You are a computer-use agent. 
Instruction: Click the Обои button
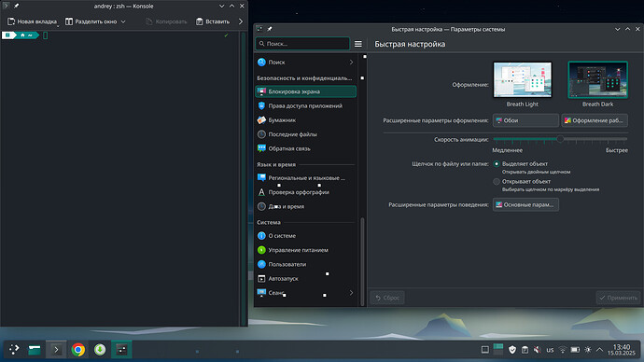(x=525, y=120)
